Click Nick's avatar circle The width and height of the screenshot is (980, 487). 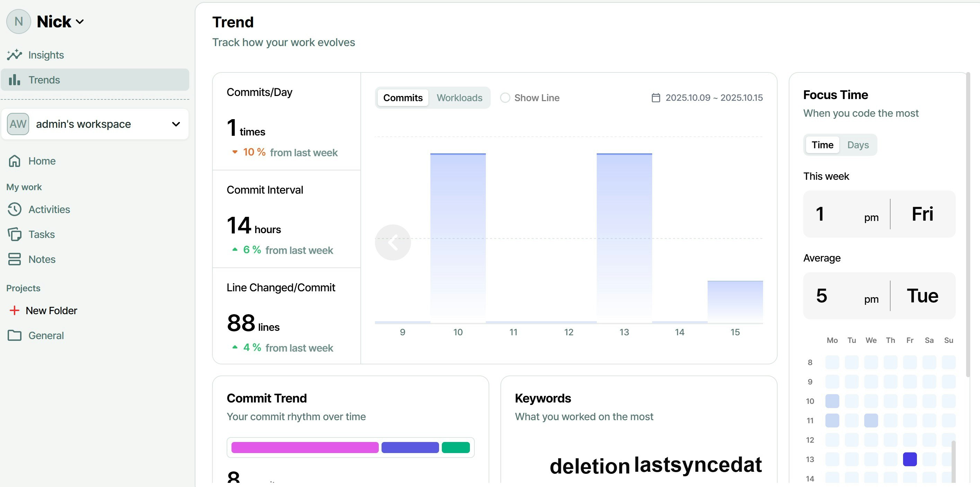tap(19, 21)
